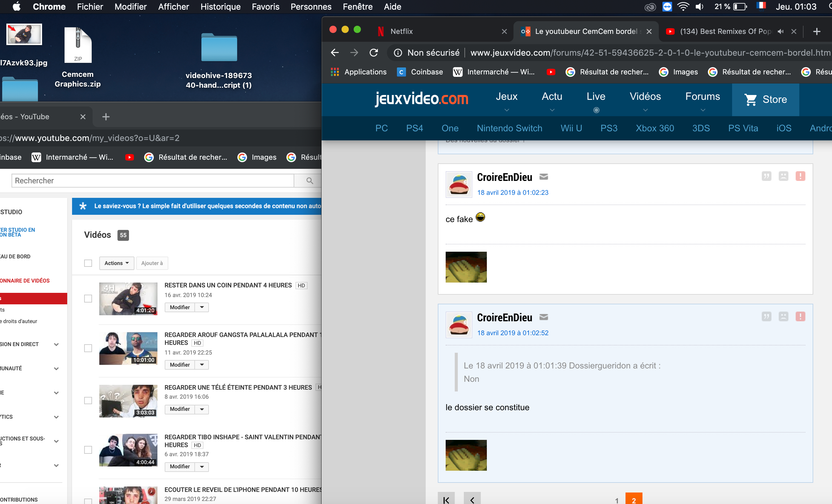Select the PS4 platform tab
832x504 pixels.
pos(414,128)
